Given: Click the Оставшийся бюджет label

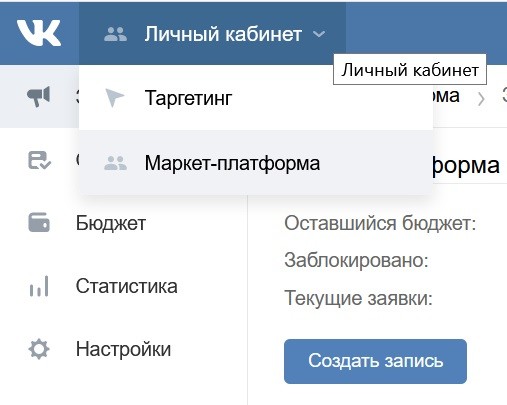Looking at the screenshot, I should [380, 223].
